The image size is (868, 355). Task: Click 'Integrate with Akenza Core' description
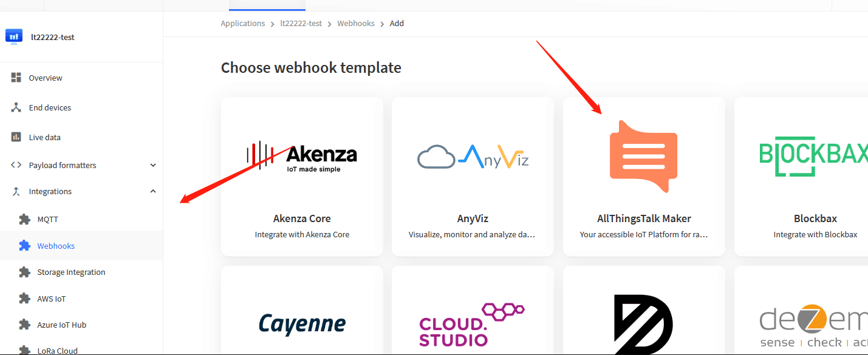pyautogui.click(x=302, y=235)
